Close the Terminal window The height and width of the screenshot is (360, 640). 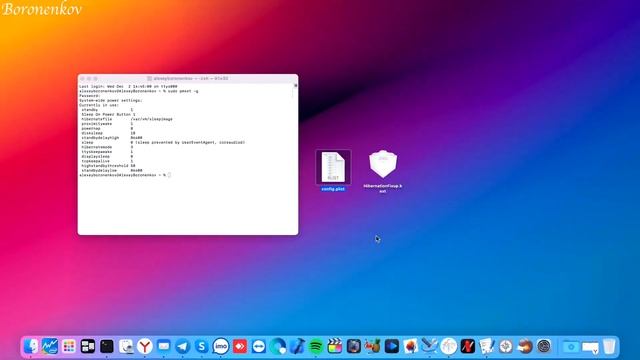click(x=82, y=78)
